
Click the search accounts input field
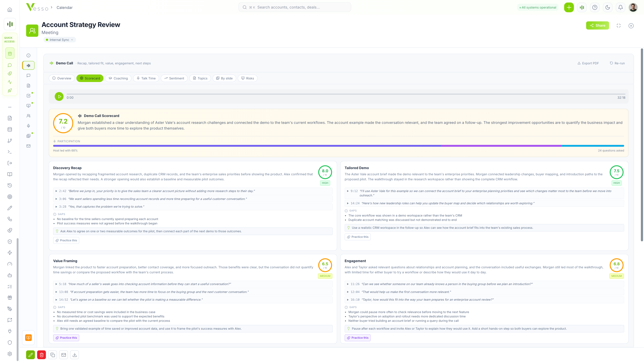click(x=294, y=7)
